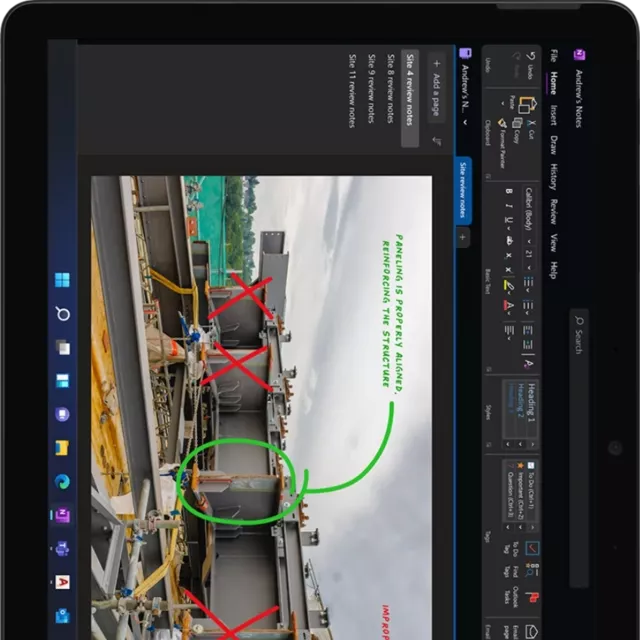This screenshot has height=640, width=640.
Task: Switch to the History tab
Action: [x=554, y=177]
